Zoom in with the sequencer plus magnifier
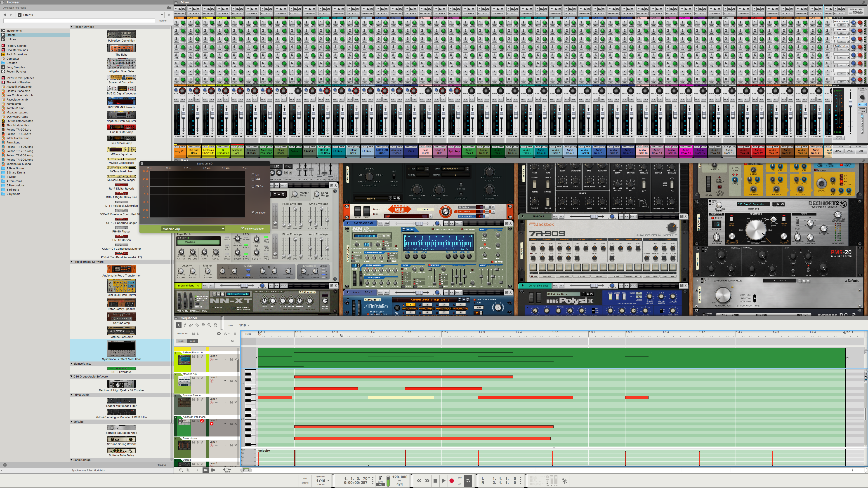This screenshot has height=488, width=868. [188, 470]
